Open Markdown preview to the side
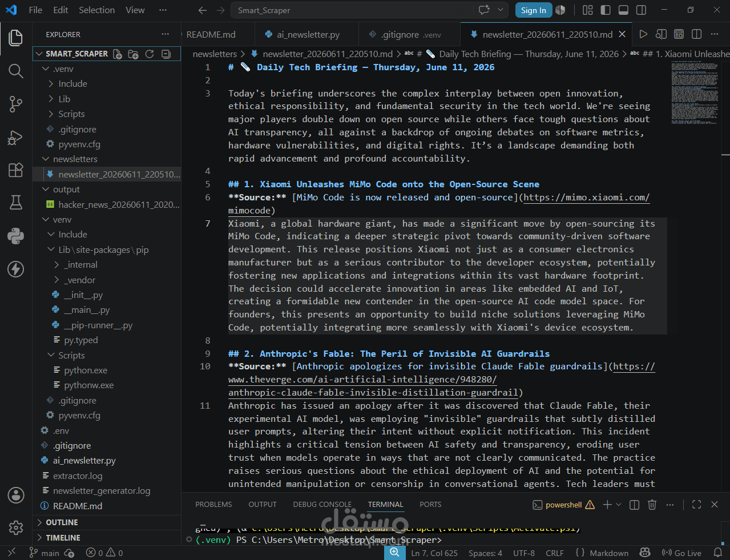Viewport: 730px width, 560px height. (x=661, y=34)
